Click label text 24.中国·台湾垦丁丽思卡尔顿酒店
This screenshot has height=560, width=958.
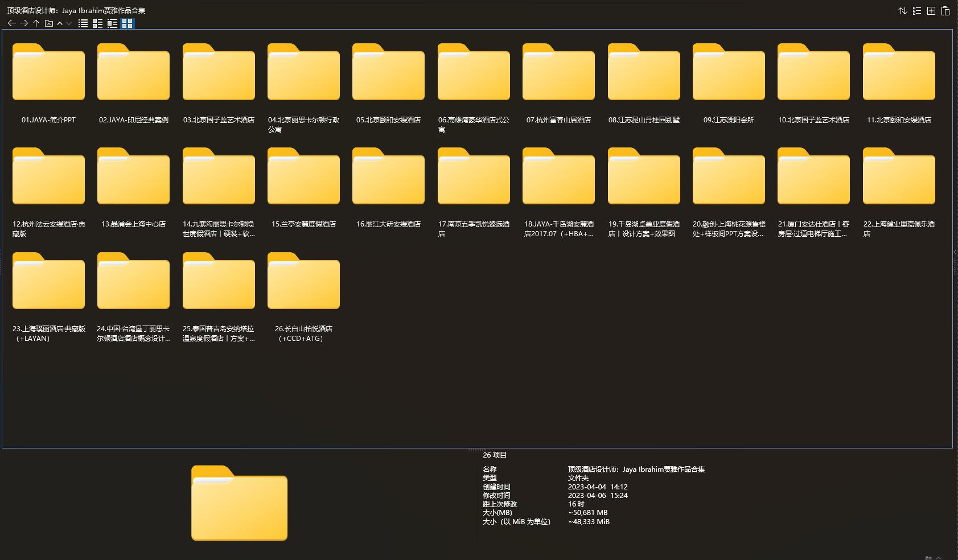point(133,333)
